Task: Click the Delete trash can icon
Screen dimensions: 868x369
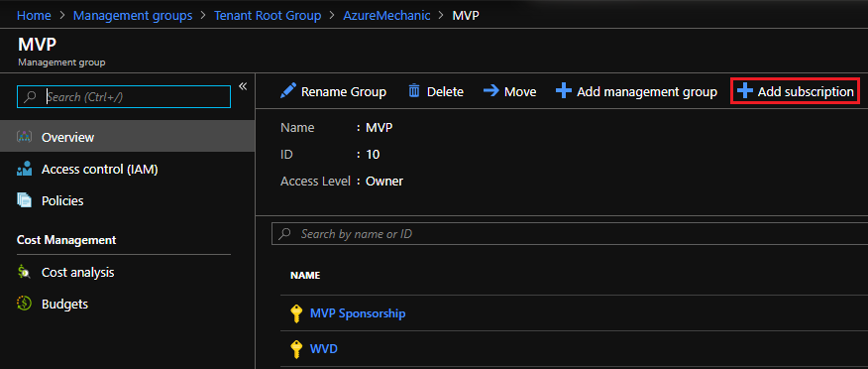Action: 414,91
